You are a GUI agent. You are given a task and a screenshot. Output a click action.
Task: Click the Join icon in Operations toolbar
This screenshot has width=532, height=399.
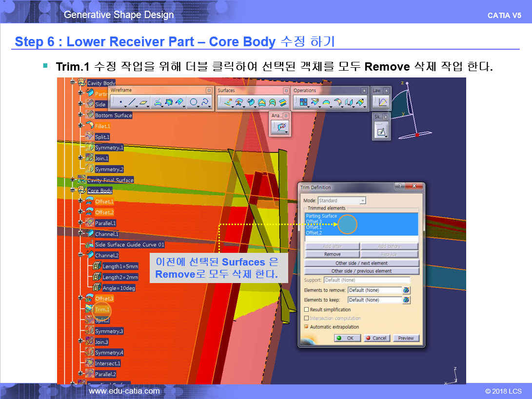click(x=303, y=102)
